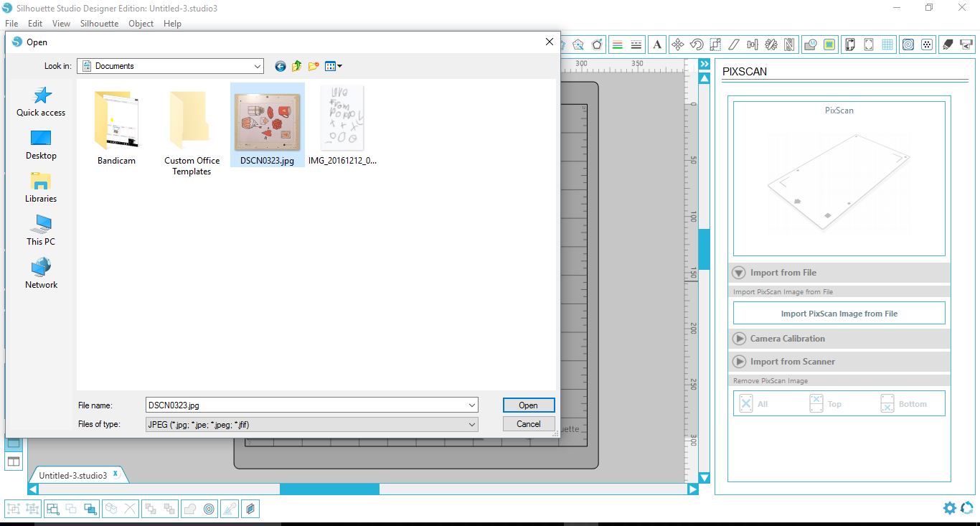Open the Transform panel
Viewport: 980px width, 526px height.
tap(677, 44)
